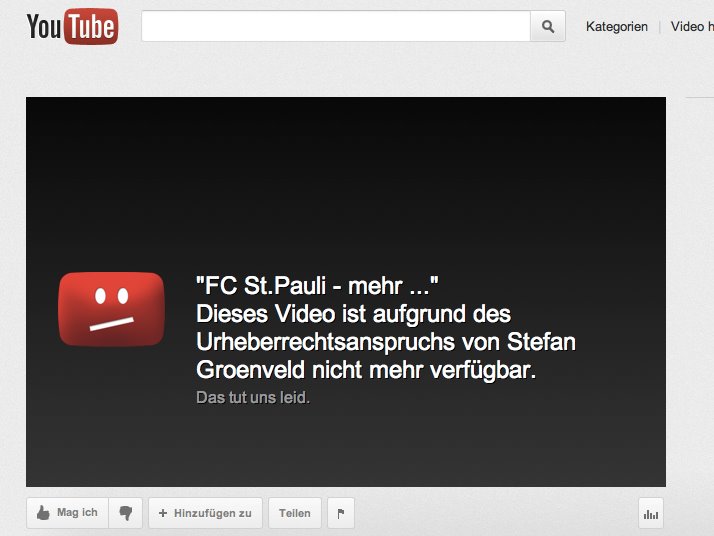
Task: Click the word Urheberrechtsanspruchs in the message
Action: (x=326, y=342)
